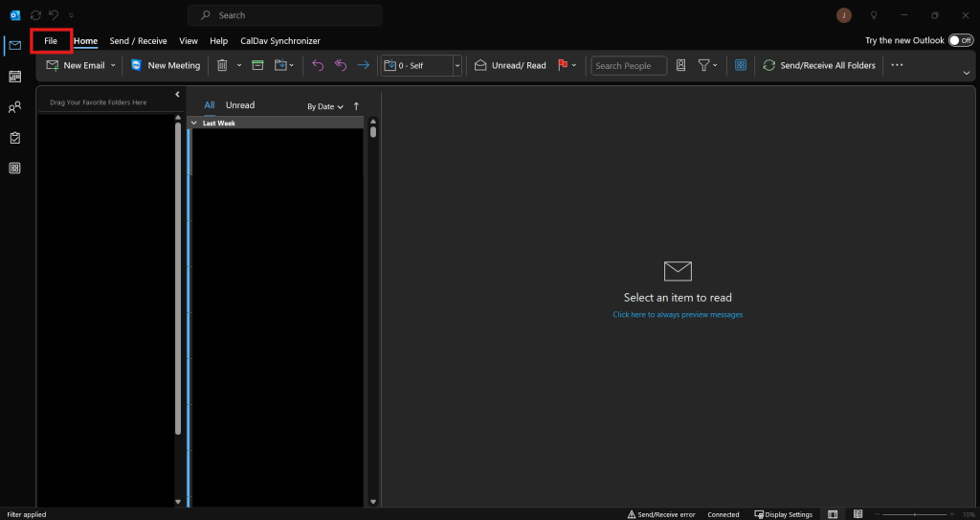Image resolution: width=980 pixels, height=520 pixels.
Task: Expand the By Date sort dropdown
Action: click(x=325, y=106)
